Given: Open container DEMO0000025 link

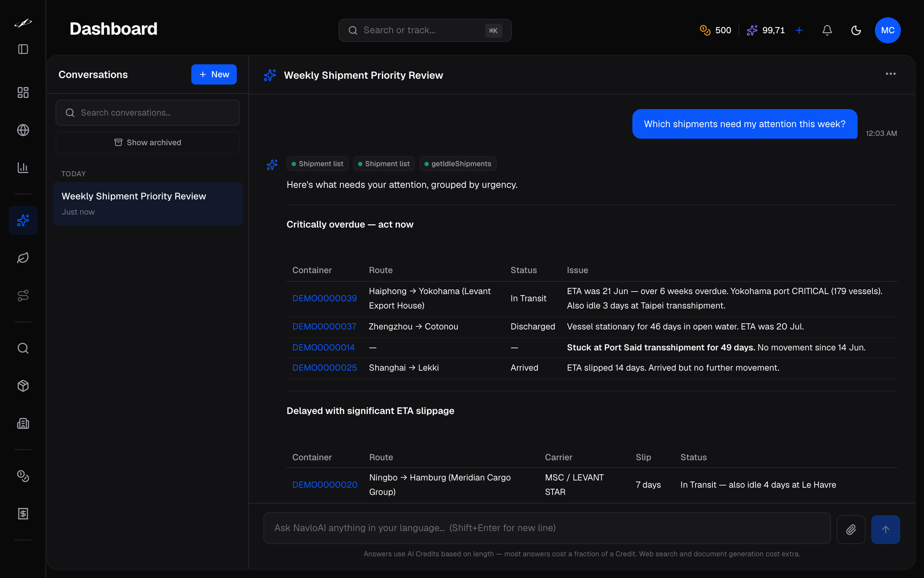Looking at the screenshot, I should [x=324, y=368].
